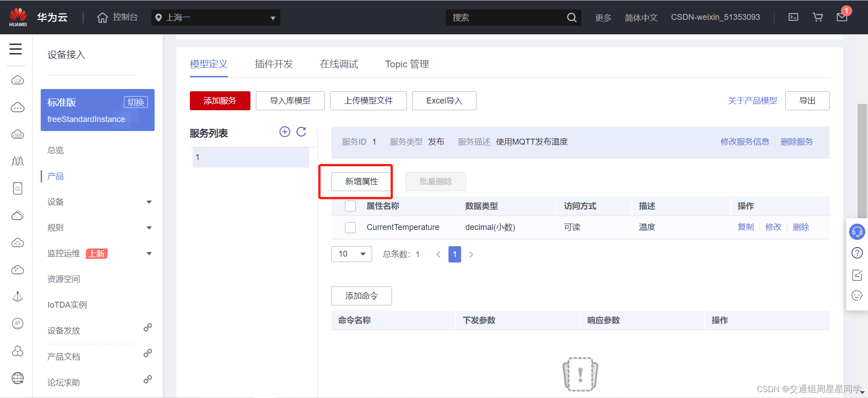Open the 关于产品模型 link
Image resolution: width=868 pixels, height=398 pixels.
pos(752,101)
